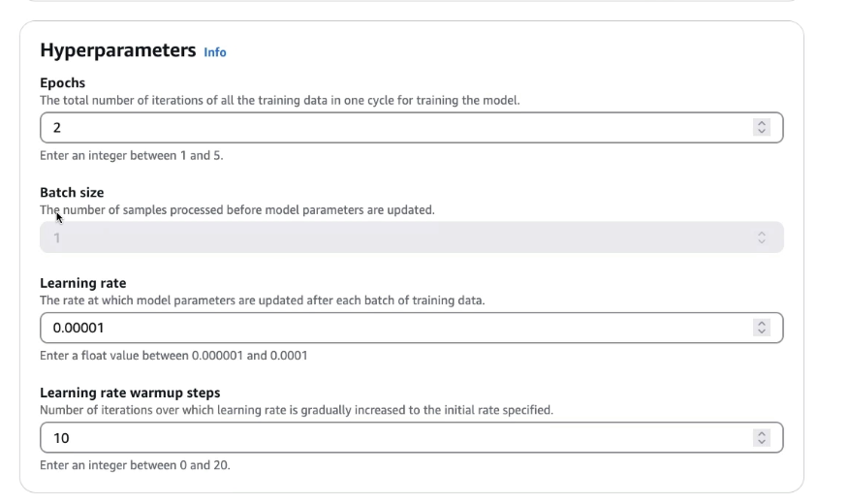
Task: Select the Learning rate warmup steps field
Action: (x=412, y=438)
